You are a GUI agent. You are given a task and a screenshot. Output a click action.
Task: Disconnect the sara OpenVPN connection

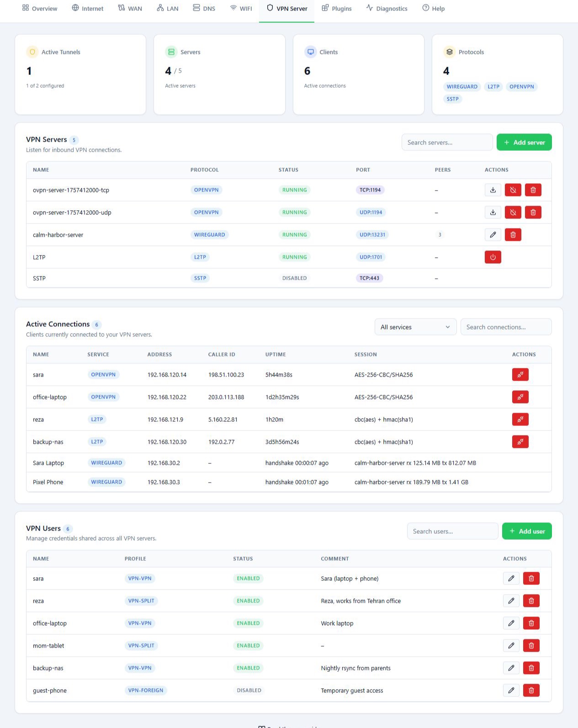pyautogui.click(x=520, y=375)
